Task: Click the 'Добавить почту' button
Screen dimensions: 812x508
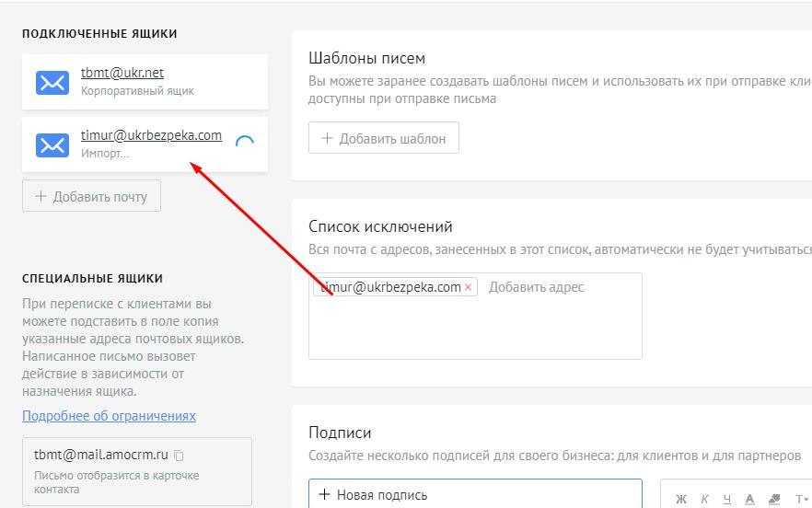Action: pos(92,196)
